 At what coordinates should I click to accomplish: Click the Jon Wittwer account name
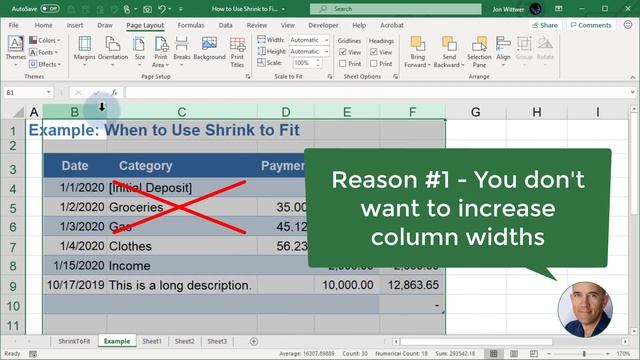pyautogui.click(x=508, y=9)
